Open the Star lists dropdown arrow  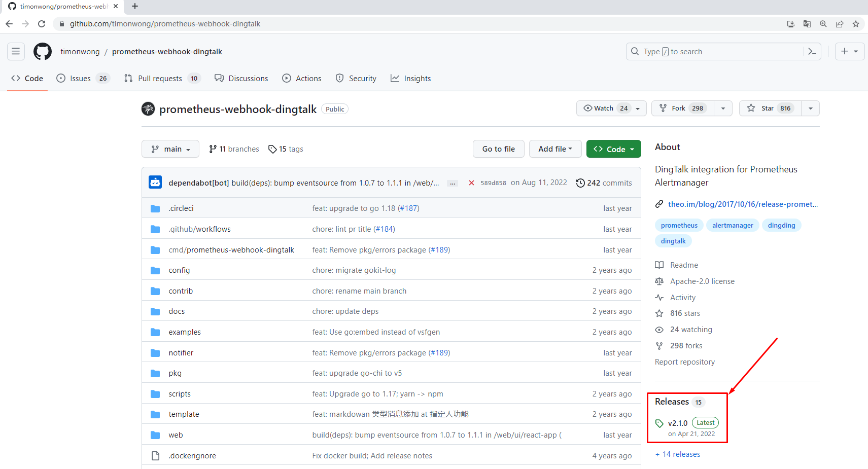coord(810,109)
